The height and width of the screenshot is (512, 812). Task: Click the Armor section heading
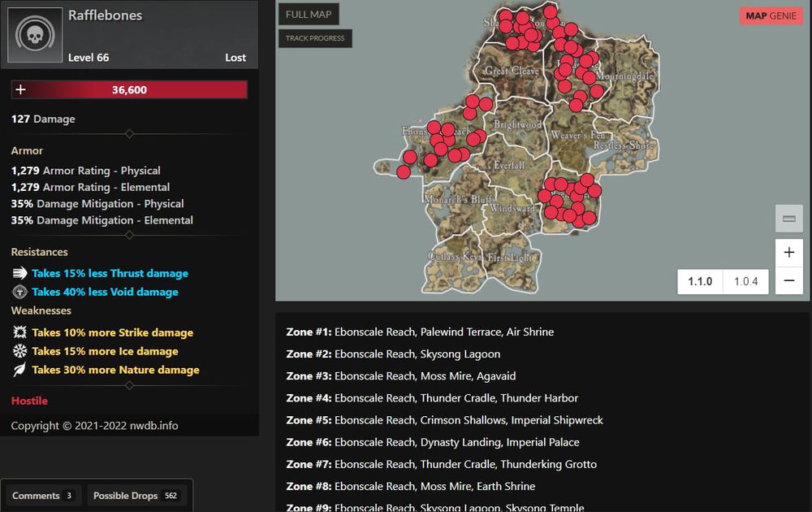(27, 151)
